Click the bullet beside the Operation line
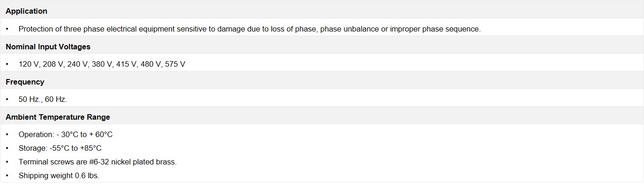Screen dimensions: 644x185 coord(7,134)
